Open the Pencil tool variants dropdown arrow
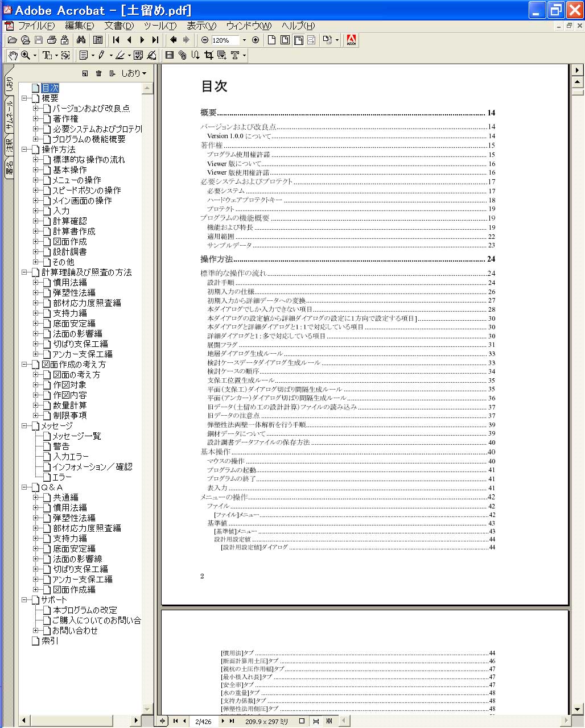 point(111,55)
